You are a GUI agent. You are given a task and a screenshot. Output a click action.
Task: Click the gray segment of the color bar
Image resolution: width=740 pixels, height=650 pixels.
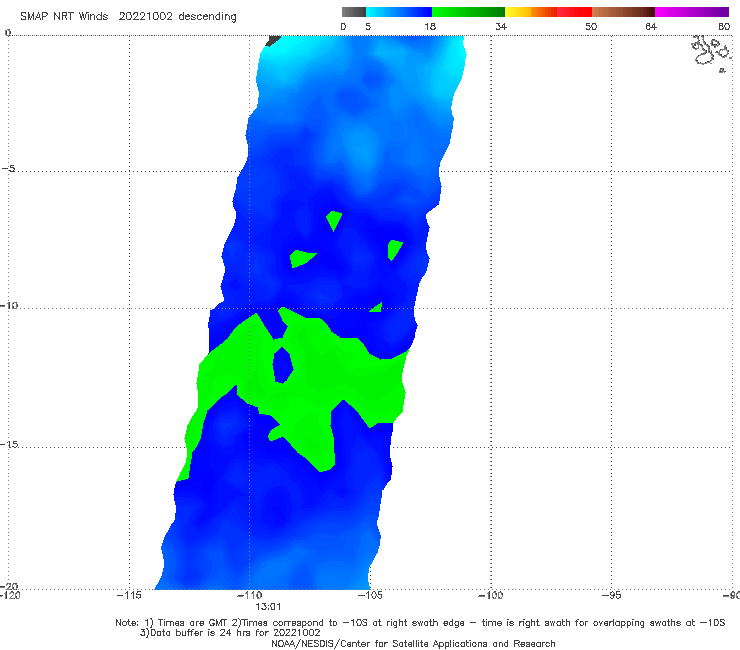point(353,12)
